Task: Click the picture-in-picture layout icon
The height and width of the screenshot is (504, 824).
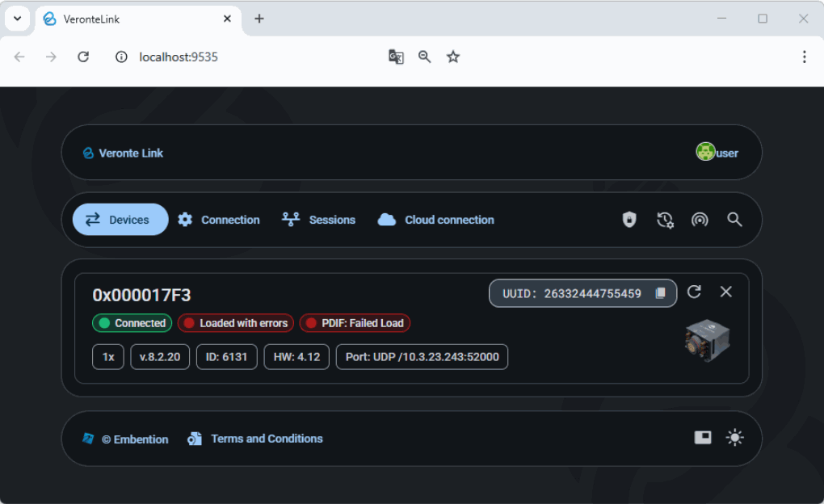Action: point(703,438)
